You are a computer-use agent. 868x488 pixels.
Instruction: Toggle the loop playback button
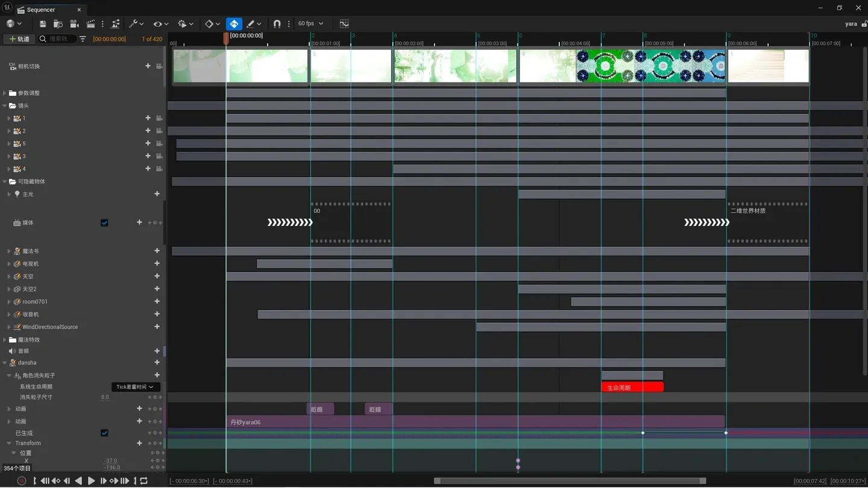143,481
